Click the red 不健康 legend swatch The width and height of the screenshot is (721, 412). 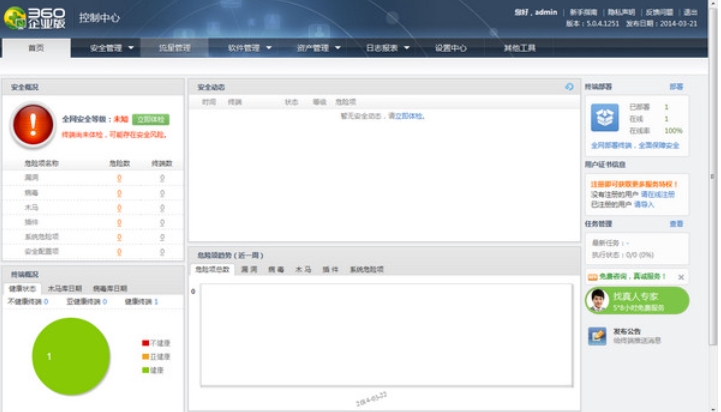pos(145,343)
